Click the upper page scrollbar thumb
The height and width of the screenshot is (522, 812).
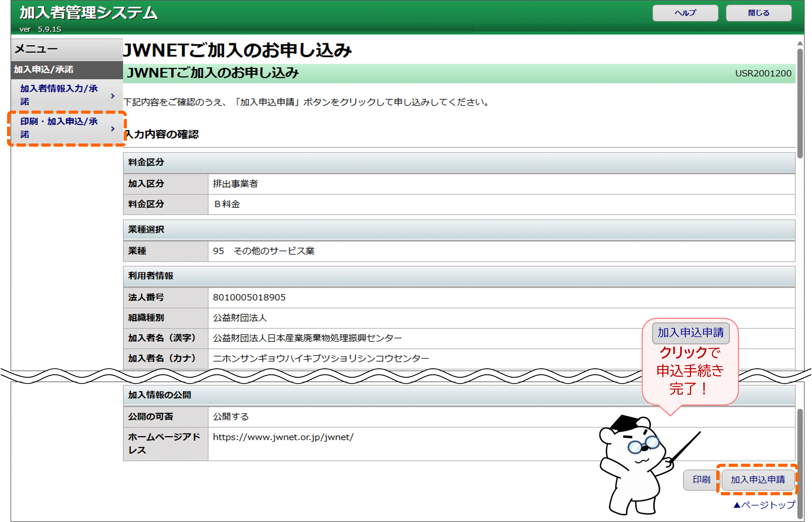pos(800,103)
